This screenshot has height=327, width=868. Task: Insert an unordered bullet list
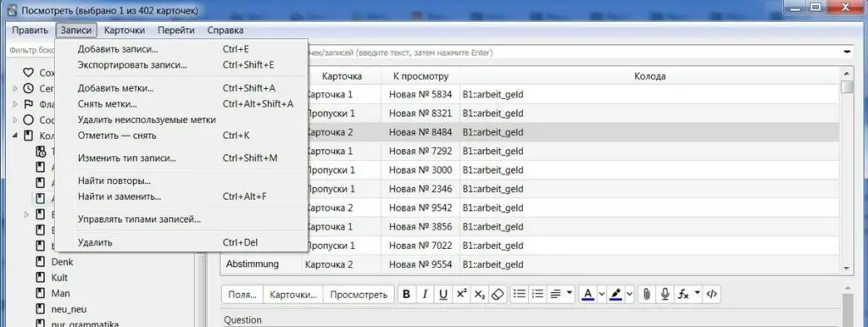pos(520,294)
